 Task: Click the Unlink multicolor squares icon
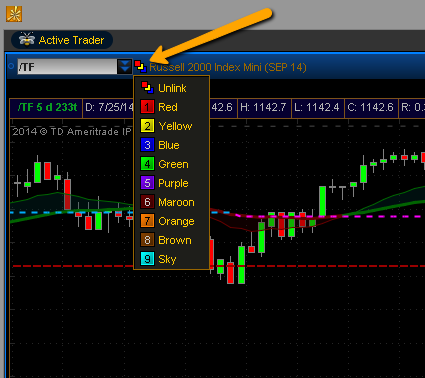[147, 87]
